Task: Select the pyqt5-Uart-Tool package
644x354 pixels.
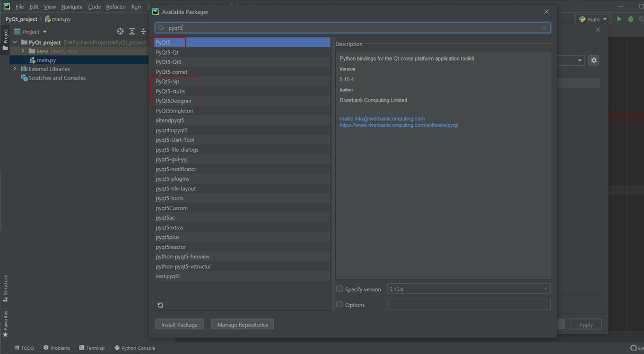Action: [x=242, y=140]
